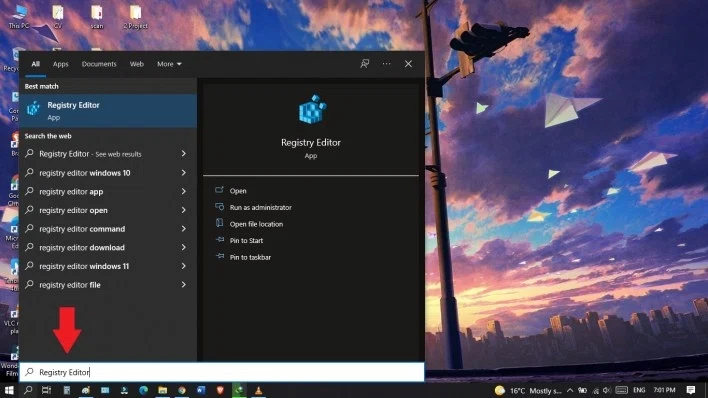Viewport: 708px width, 398px height.
Task: Select Open in the preview actions
Action: pyautogui.click(x=238, y=191)
